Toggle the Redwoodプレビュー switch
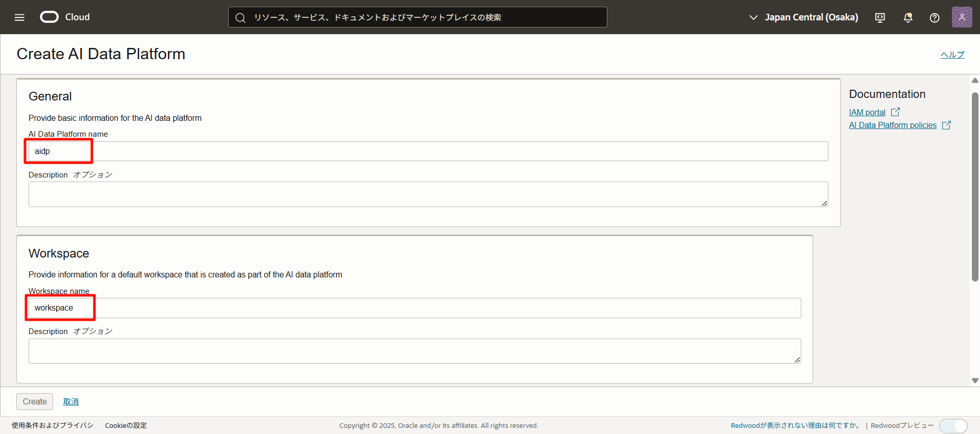Screen dimensions: 980x434 pyautogui.click(x=953, y=426)
